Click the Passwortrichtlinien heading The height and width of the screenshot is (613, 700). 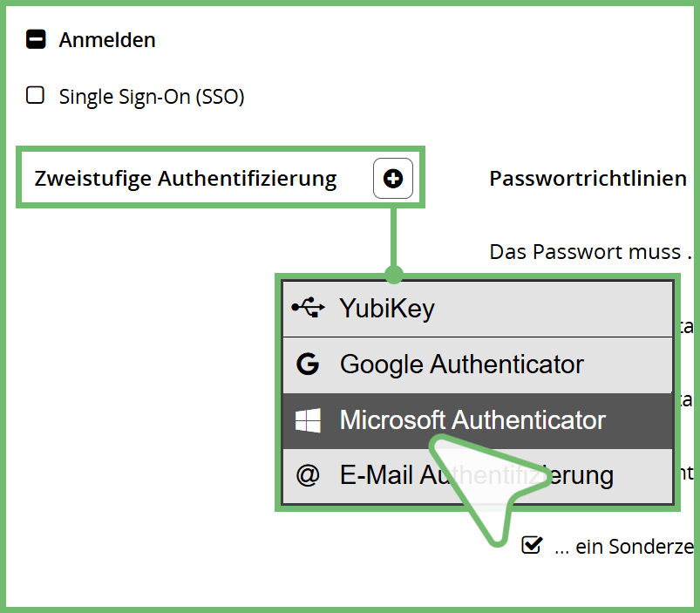coord(588,179)
